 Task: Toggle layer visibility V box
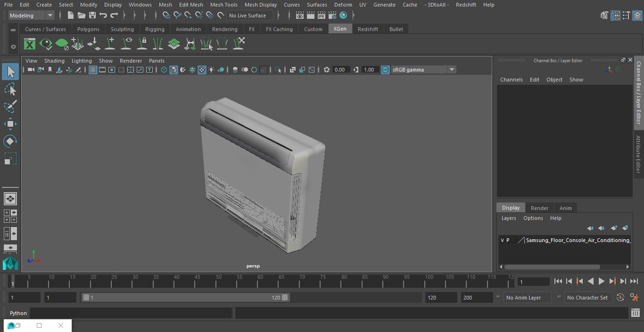(x=502, y=240)
